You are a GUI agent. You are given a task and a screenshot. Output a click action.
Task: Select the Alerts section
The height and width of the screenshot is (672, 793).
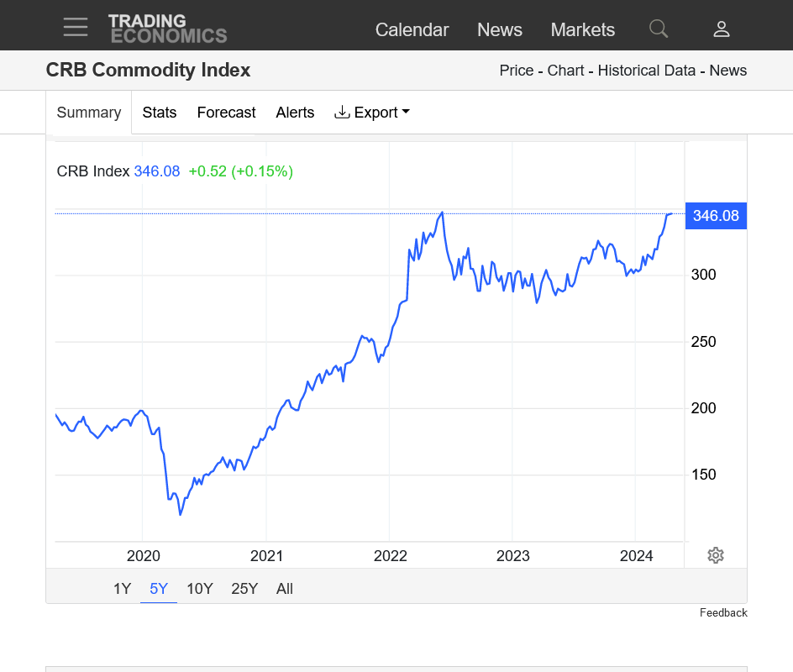[295, 112]
